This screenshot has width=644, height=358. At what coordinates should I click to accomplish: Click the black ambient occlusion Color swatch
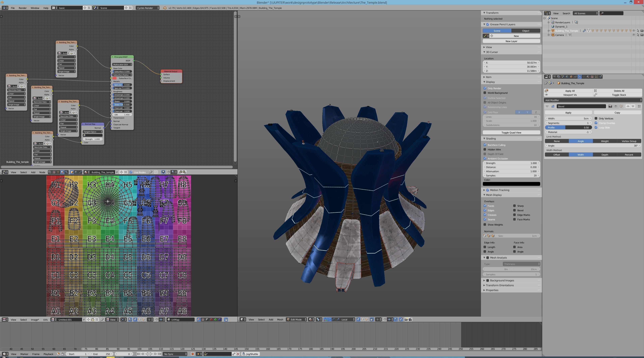(x=511, y=184)
